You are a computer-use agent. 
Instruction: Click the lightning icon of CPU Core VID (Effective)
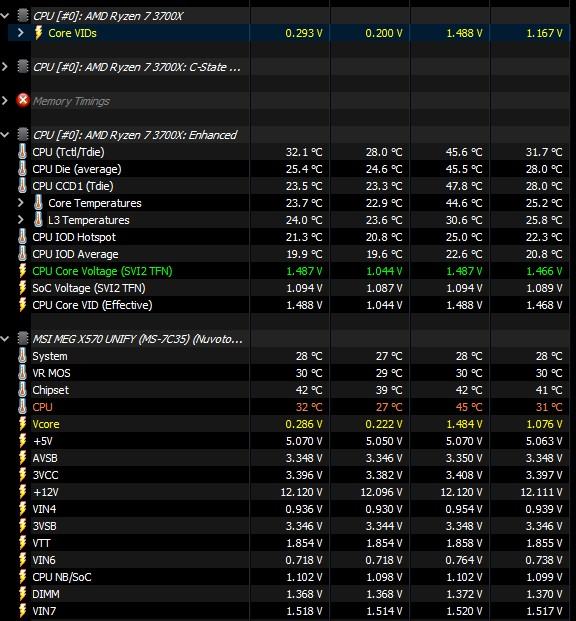tap(23, 305)
